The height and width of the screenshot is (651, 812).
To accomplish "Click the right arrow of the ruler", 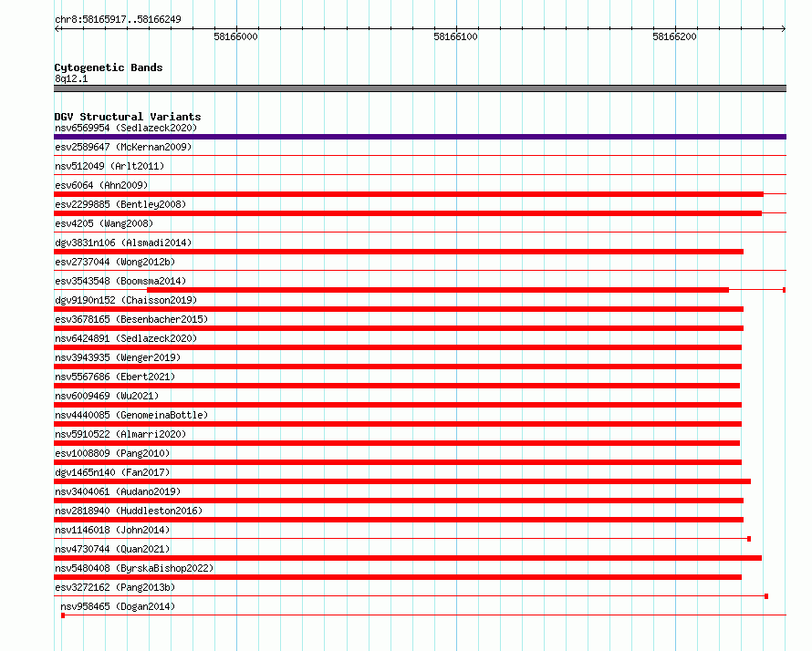I will tap(784, 29).
